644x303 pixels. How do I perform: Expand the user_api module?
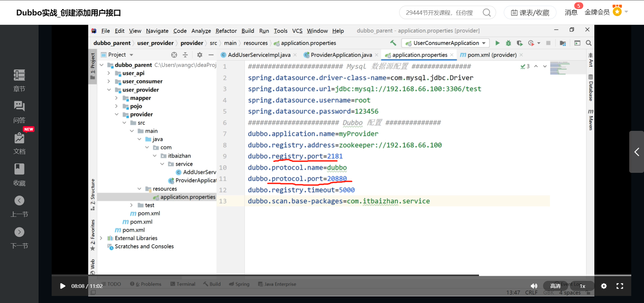(x=109, y=73)
